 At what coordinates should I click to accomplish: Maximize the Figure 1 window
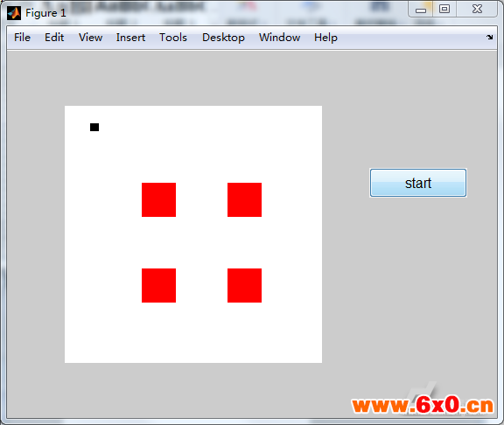444,9
